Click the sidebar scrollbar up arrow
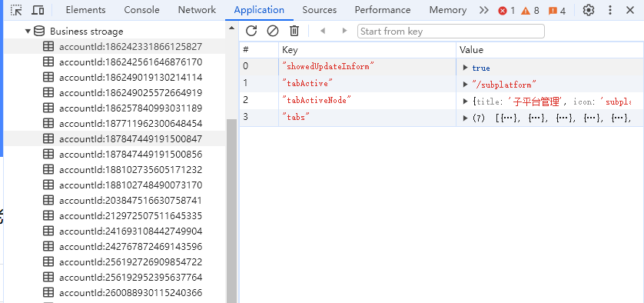 (231, 28)
